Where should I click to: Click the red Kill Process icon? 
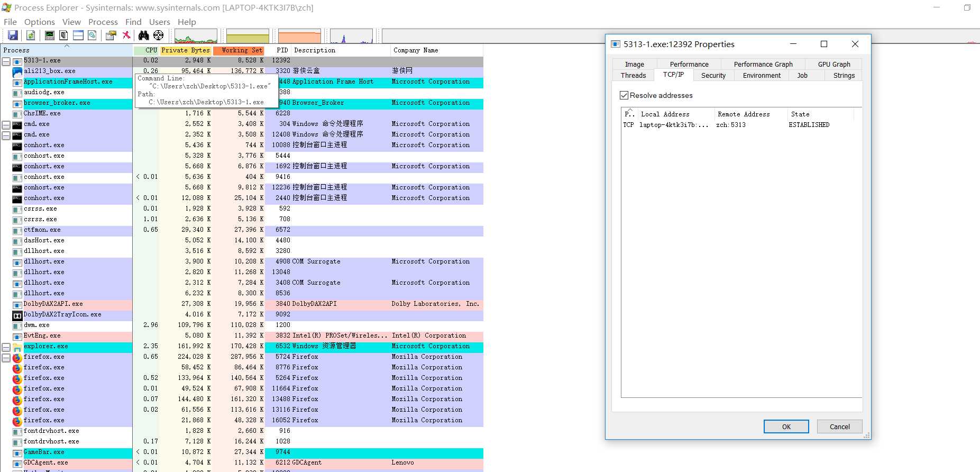[x=126, y=35]
